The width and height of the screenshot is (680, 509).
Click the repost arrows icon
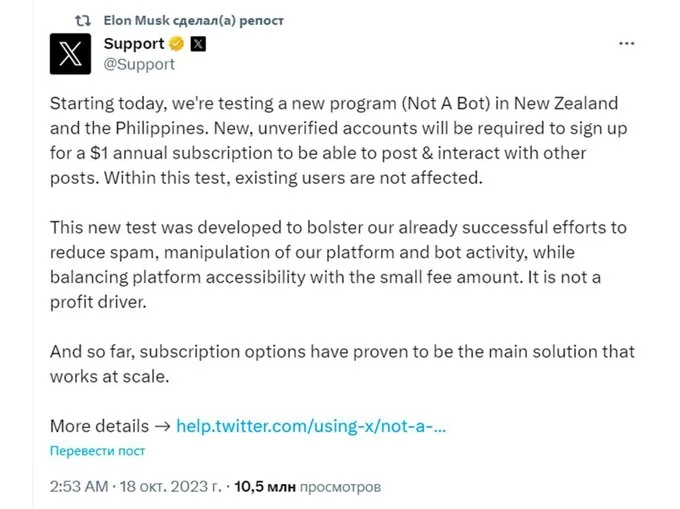[82, 20]
